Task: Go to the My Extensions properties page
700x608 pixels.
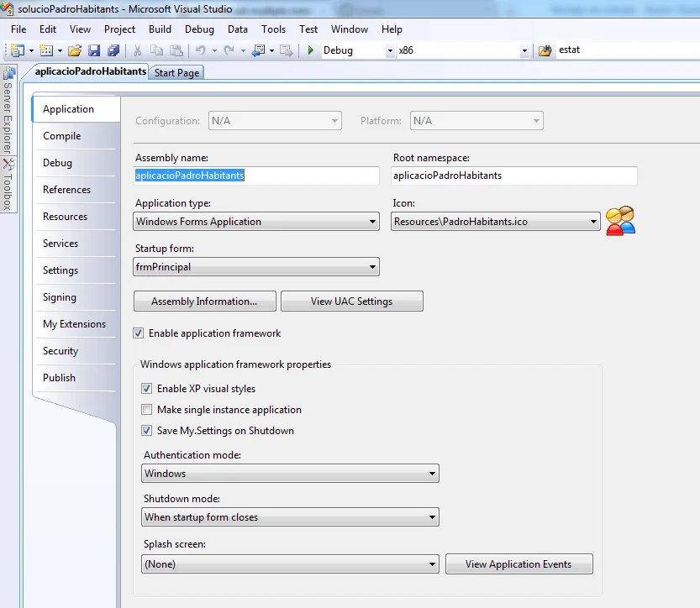Action: pyautogui.click(x=74, y=324)
